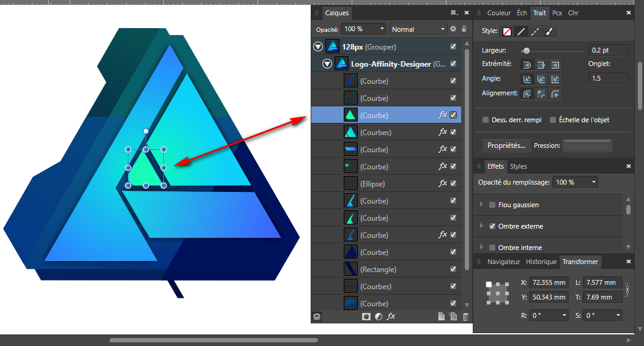
Task: Add an adjustment layer from Calques footer
Action: (379, 317)
